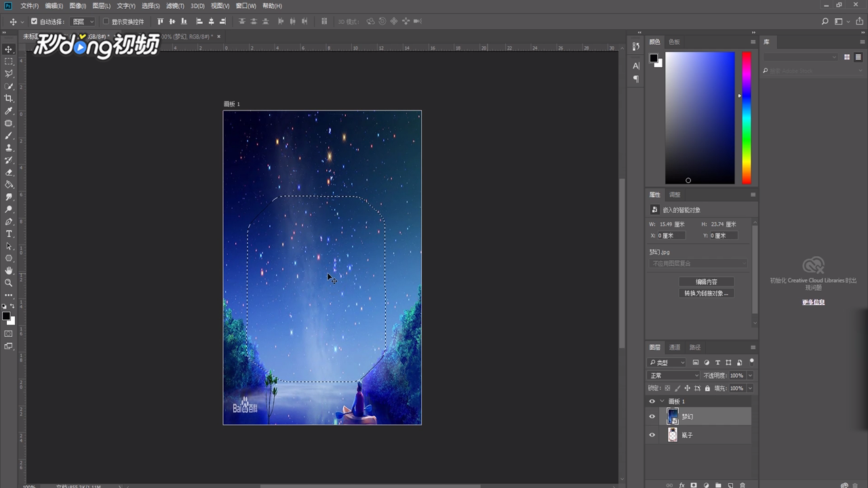Open the opacity 不透明度 dropdown arrow
This screenshot has width=868, height=488.
(x=749, y=375)
